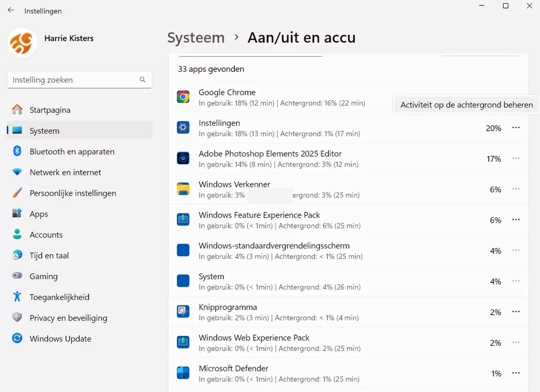This screenshot has width=540, height=392.
Task: Open more options for System row
Action: click(516, 281)
